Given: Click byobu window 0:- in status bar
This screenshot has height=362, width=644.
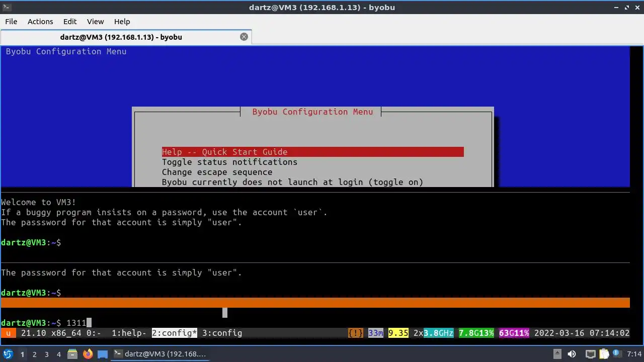Looking at the screenshot, I should [x=94, y=333].
